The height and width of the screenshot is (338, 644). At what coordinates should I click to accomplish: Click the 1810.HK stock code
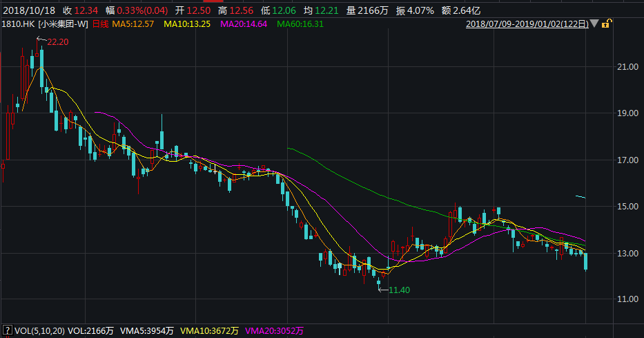(x=19, y=24)
